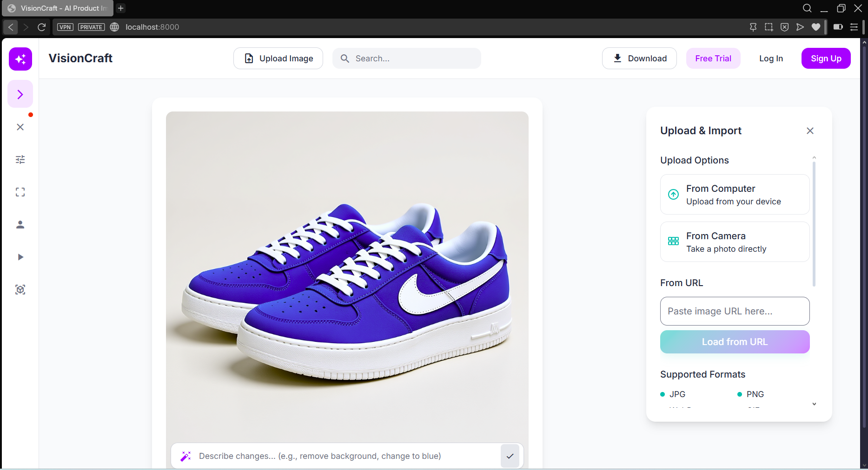Open the person profile tool in sidebar
This screenshot has height=470, width=868.
(x=20, y=224)
